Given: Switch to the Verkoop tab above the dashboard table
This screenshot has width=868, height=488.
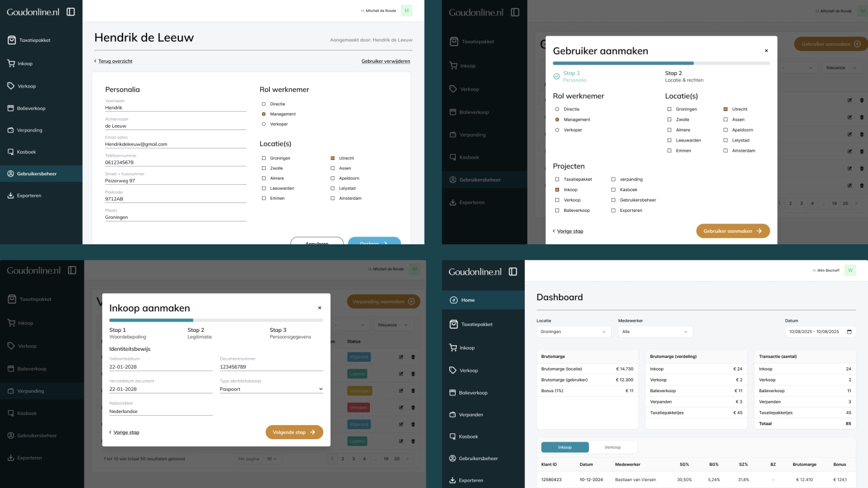Looking at the screenshot, I should point(613,447).
